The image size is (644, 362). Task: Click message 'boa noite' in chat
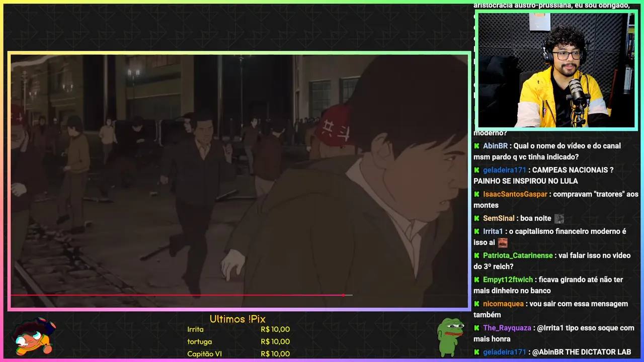coord(535,218)
